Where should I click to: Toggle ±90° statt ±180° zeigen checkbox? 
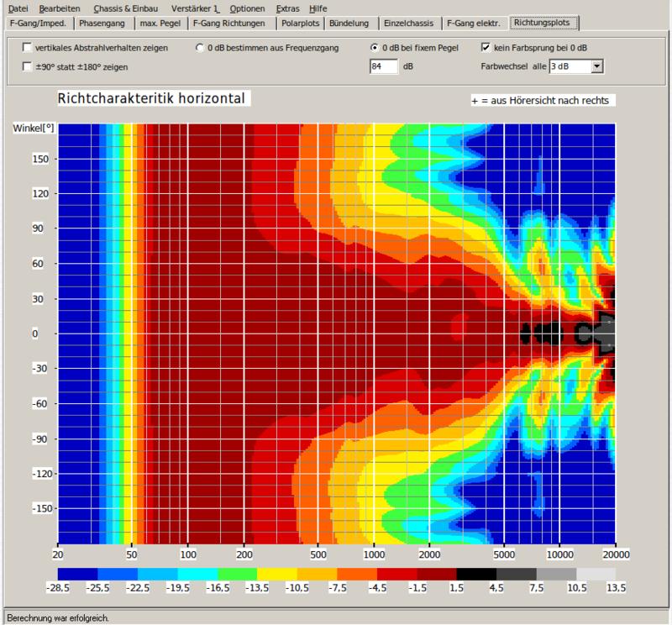pyautogui.click(x=28, y=66)
